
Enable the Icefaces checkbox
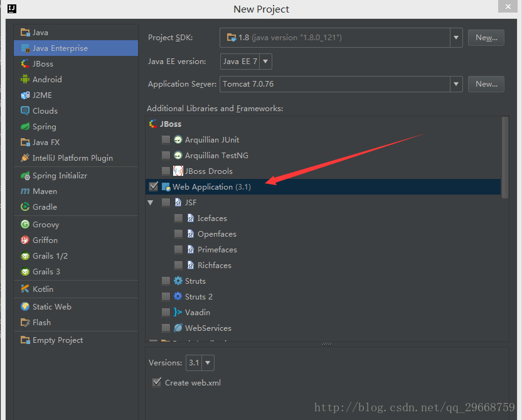pos(178,218)
